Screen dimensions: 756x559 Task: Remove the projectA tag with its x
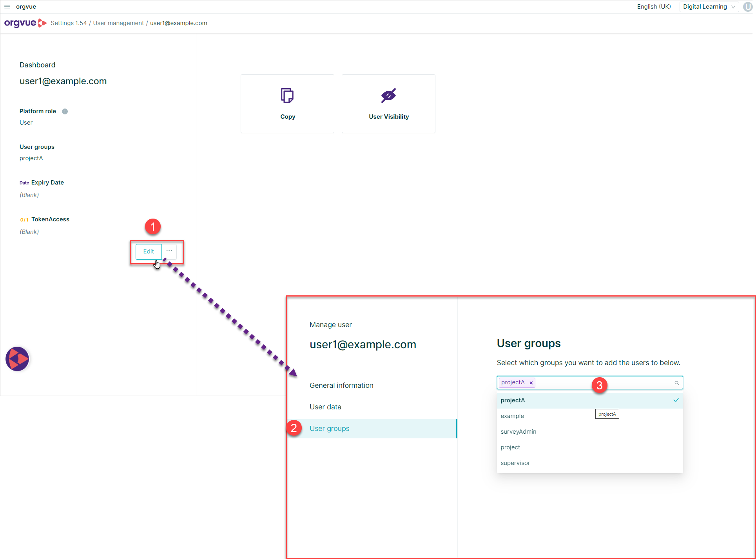point(531,383)
